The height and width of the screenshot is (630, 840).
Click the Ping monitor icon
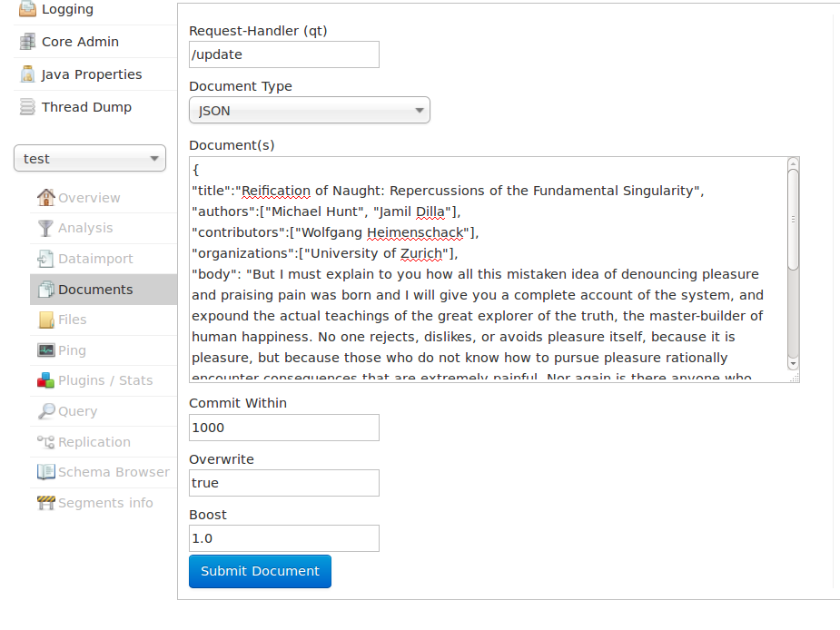46,350
